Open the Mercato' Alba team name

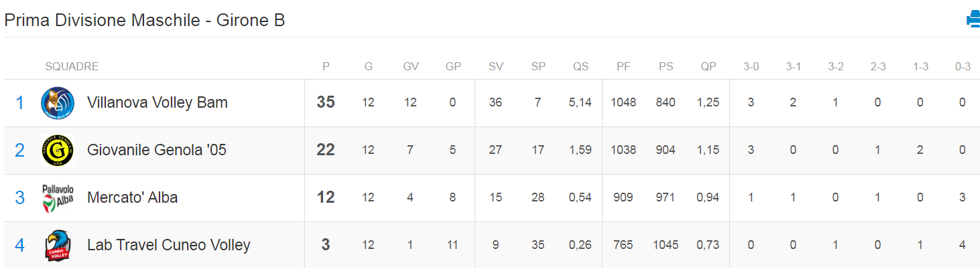click(132, 197)
